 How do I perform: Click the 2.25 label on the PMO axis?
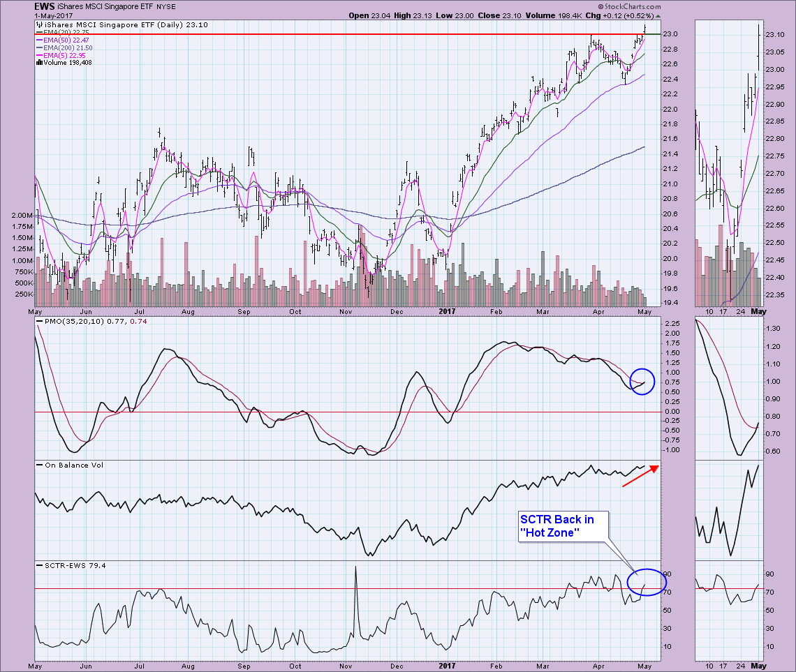tap(672, 324)
